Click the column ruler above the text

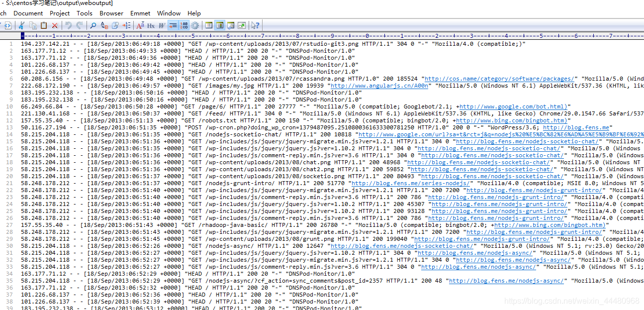tap(332, 36)
